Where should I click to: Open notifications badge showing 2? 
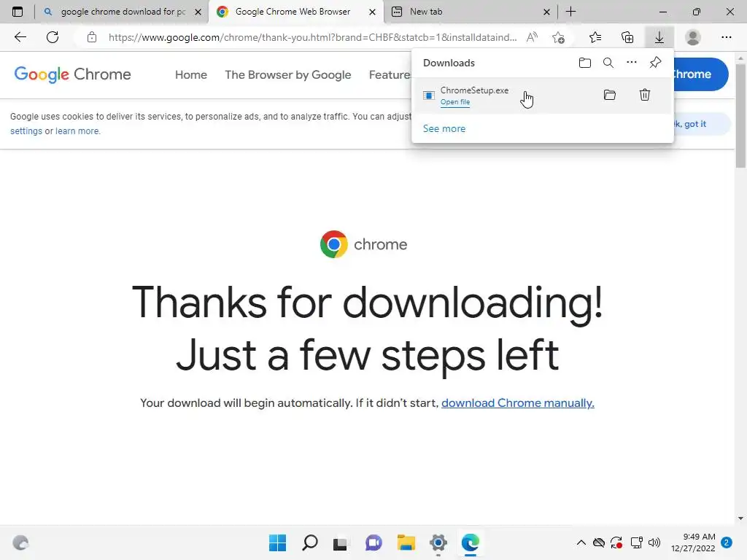coord(727,542)
